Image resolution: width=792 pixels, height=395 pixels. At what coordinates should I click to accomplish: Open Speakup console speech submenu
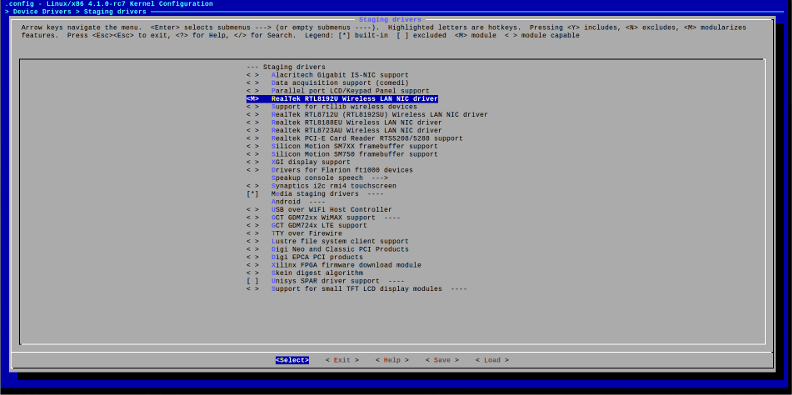pyautogui.click(x=329, y=178)
